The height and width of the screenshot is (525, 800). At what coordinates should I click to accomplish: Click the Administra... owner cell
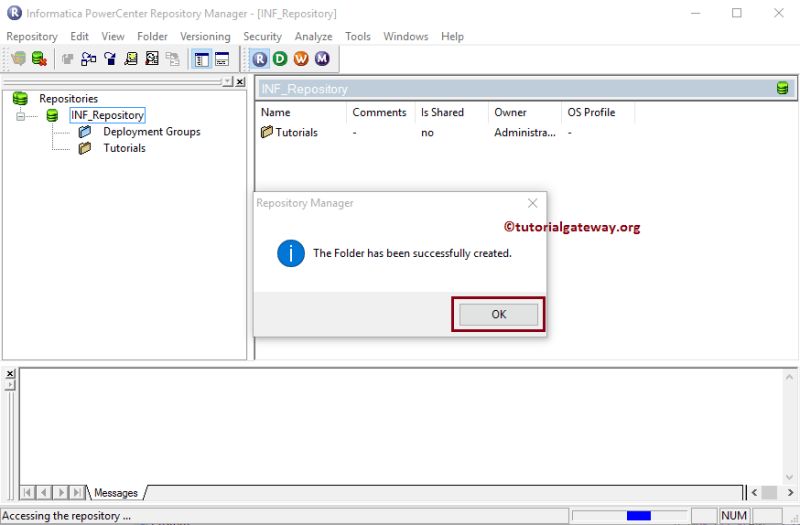click(525, 133)
